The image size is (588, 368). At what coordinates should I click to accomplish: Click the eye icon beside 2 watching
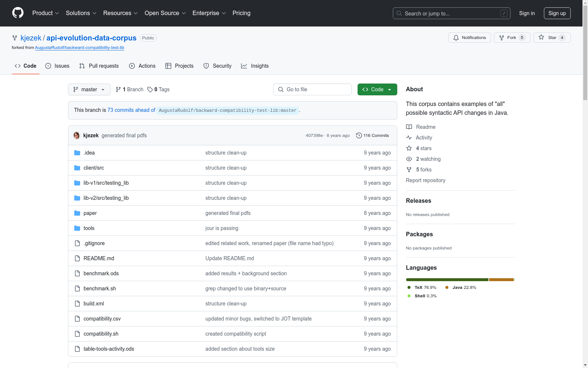409,159
